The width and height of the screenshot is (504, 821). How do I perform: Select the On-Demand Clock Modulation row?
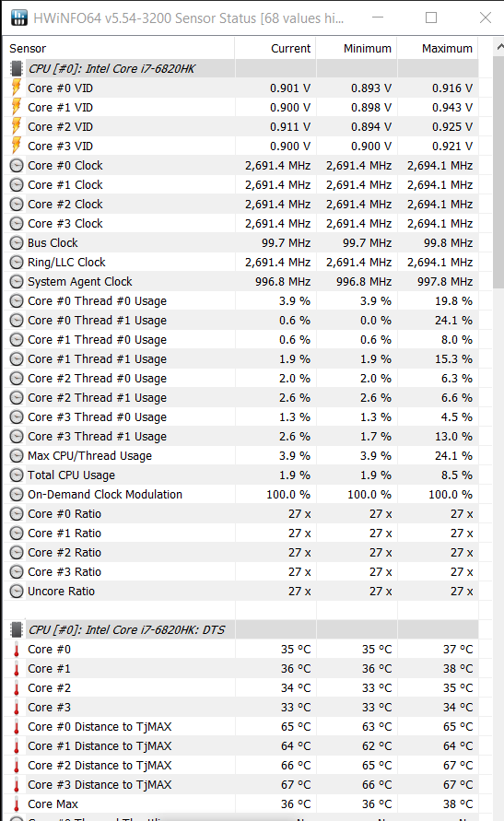click(x=241, y=495)
